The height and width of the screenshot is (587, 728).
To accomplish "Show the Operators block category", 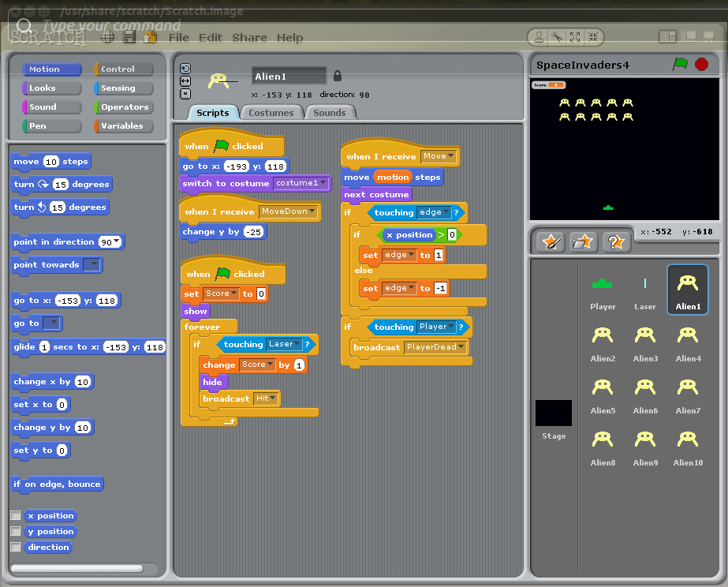I will pos(122,107).
